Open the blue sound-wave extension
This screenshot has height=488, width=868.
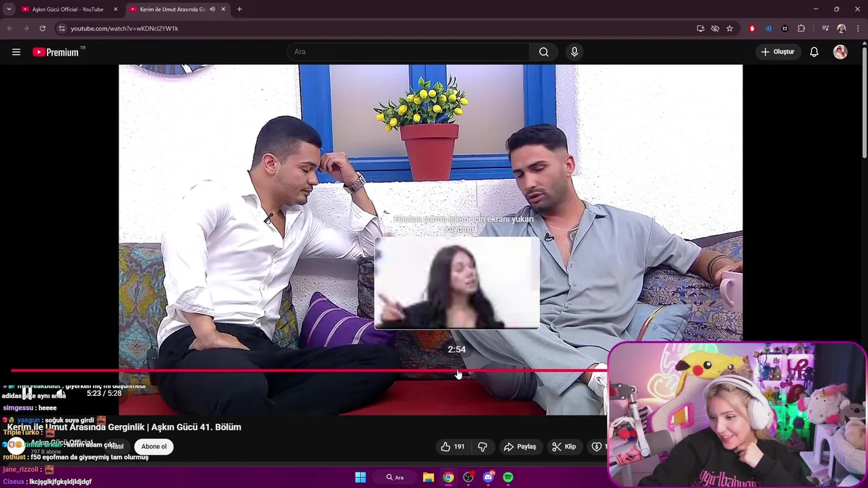(x=768, y=28)
